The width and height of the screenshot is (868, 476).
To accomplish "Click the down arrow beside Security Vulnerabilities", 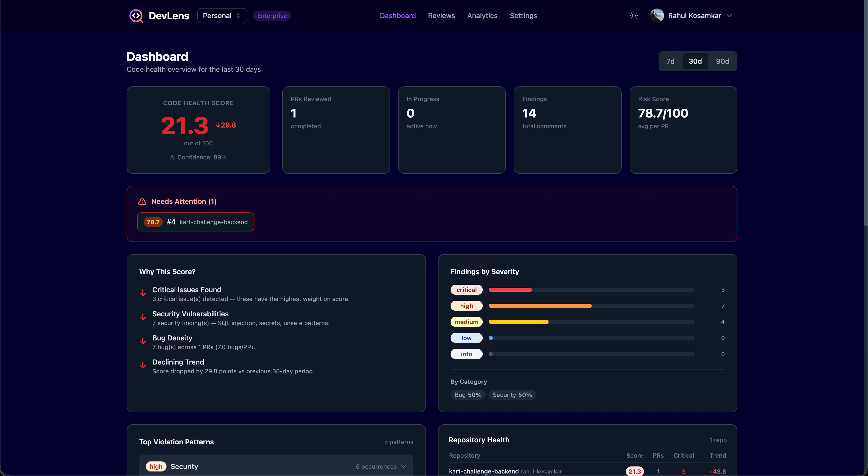I will pyautogui.click(x=143, y=317).
